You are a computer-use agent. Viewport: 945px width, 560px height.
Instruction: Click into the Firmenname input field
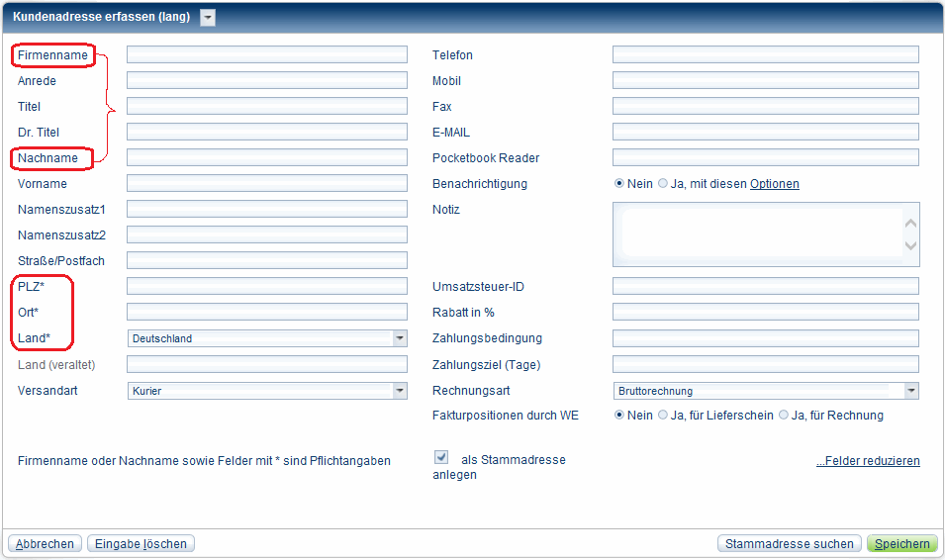pos(267,54)
